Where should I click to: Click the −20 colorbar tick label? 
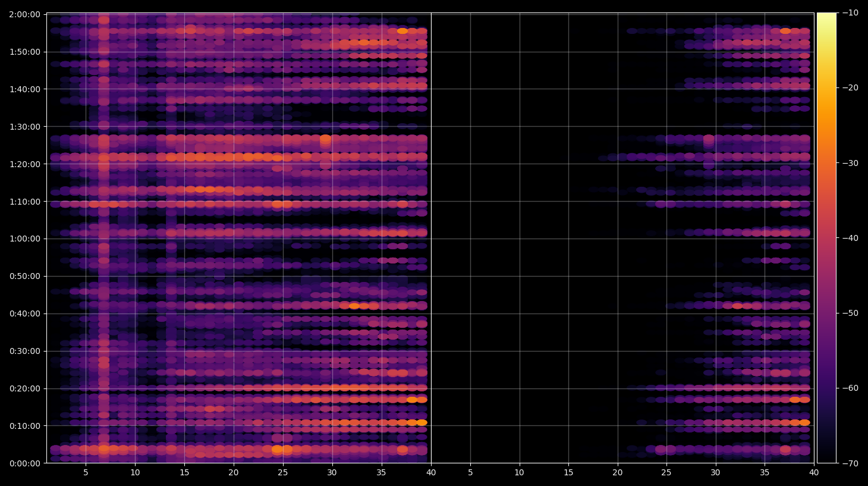click(850, 88)
